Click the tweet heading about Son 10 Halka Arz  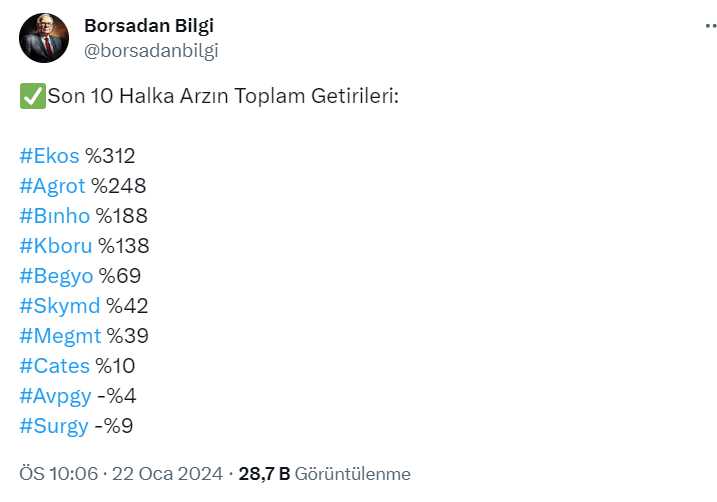coord(222,97)
